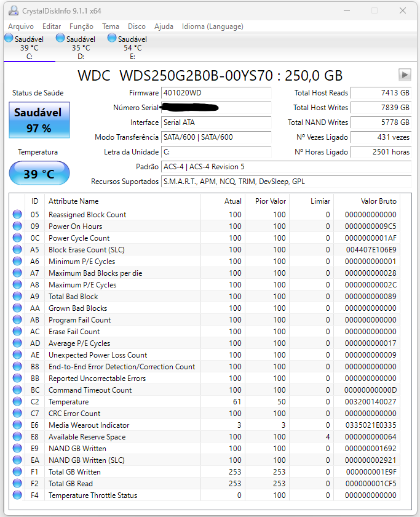Click the next disk arrow button
Image resolution: width=420 pixels, height=517 pixels.
405,75
